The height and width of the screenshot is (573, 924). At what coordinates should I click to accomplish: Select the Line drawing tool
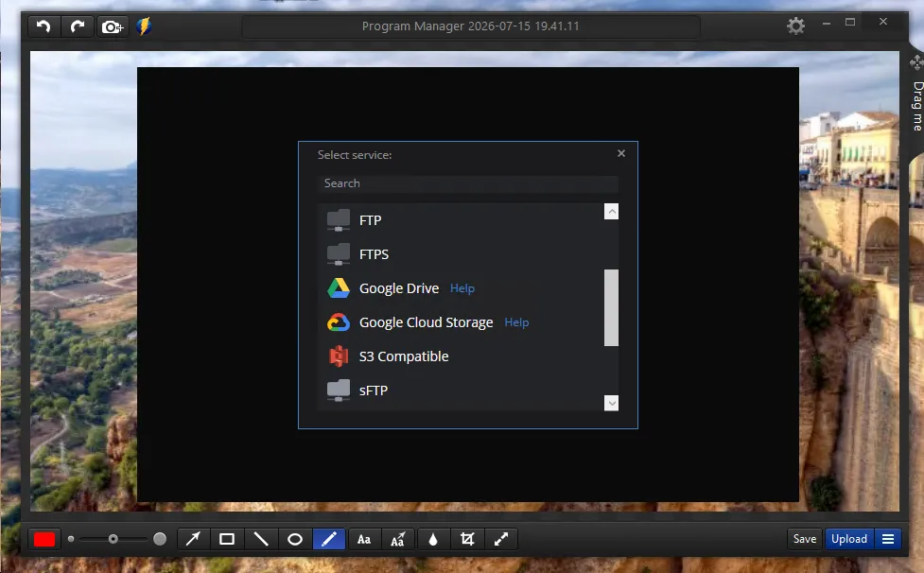[261, 539]
